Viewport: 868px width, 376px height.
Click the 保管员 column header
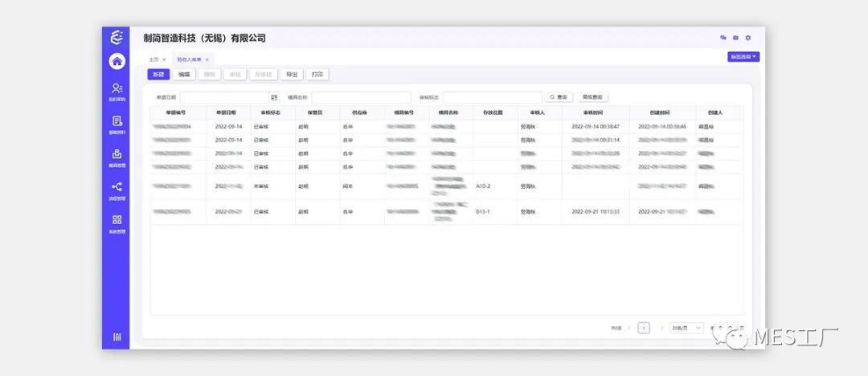click(x=315, y=113)
